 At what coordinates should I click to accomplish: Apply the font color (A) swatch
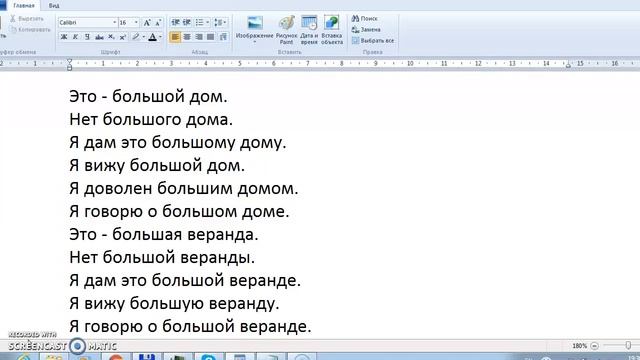(152, 37)
